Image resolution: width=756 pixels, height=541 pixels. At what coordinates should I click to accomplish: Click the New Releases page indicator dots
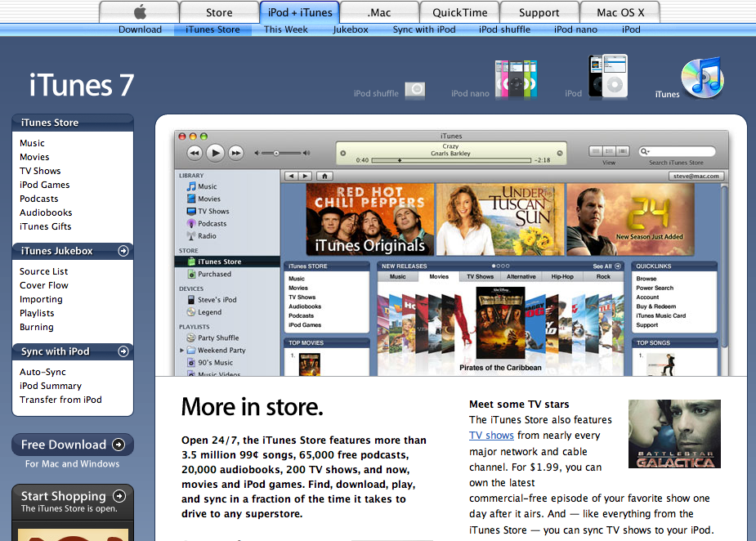[500, 266]
